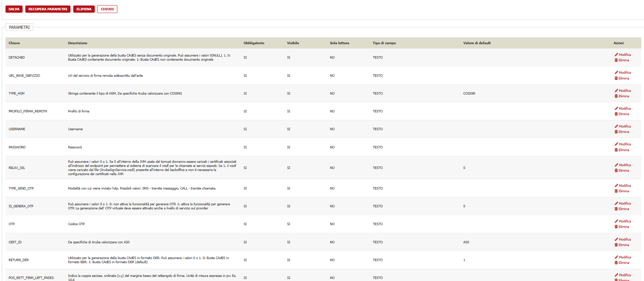The height and width of the screenshot is (281, 644).
Task: Click the Chiave column header
Action: [14, 43]
